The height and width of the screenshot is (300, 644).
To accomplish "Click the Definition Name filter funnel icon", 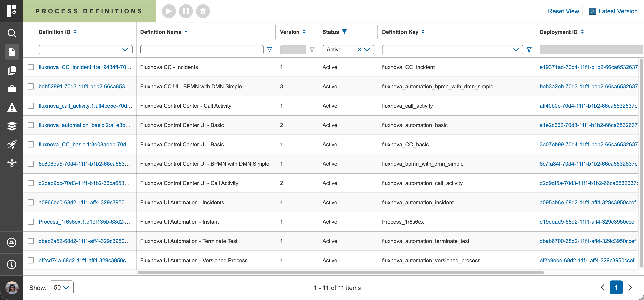I will coord(269,49).
